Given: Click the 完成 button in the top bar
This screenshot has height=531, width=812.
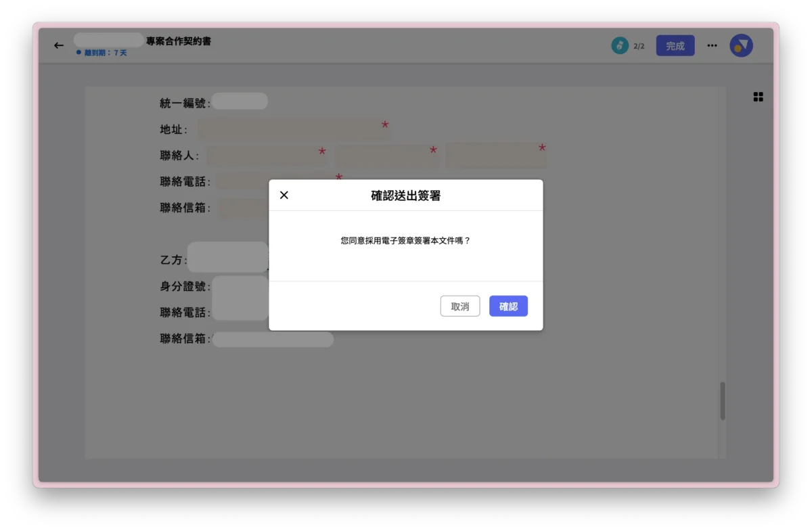Looking at the screenshot, I should [675, 45].
